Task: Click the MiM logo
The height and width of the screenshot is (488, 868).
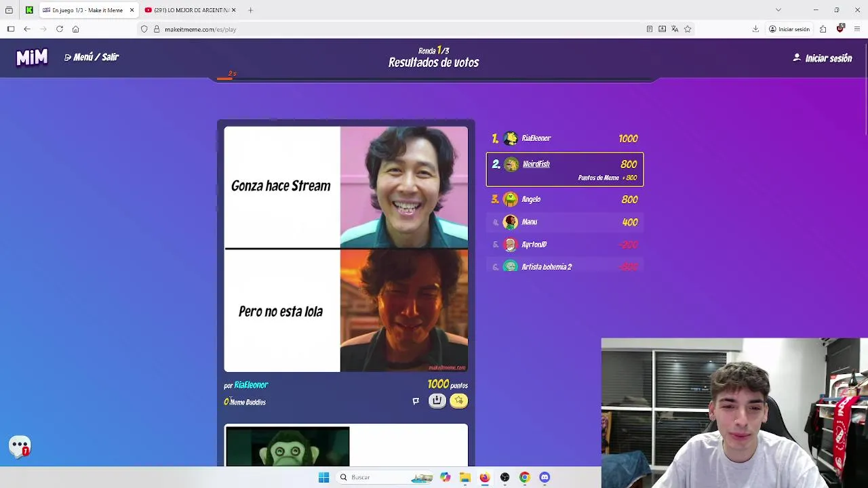Action: point(32,58)
